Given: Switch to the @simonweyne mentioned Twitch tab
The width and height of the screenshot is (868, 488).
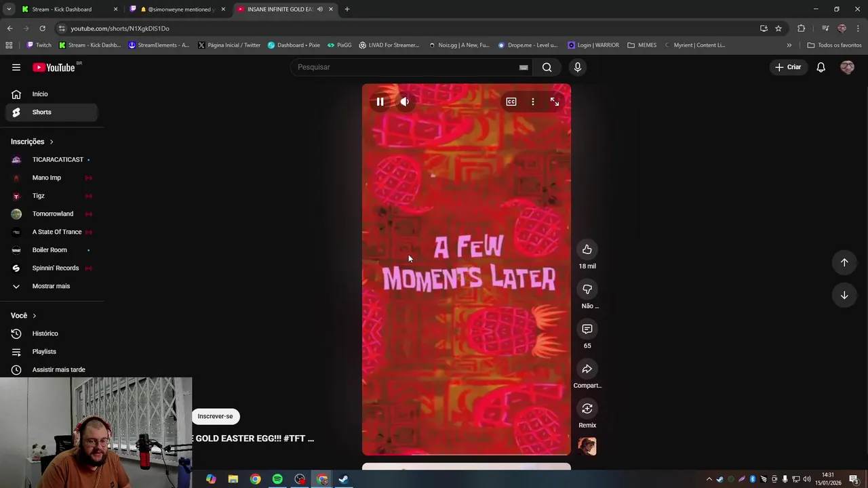Looking at the screenshot, I should [178, 9].
